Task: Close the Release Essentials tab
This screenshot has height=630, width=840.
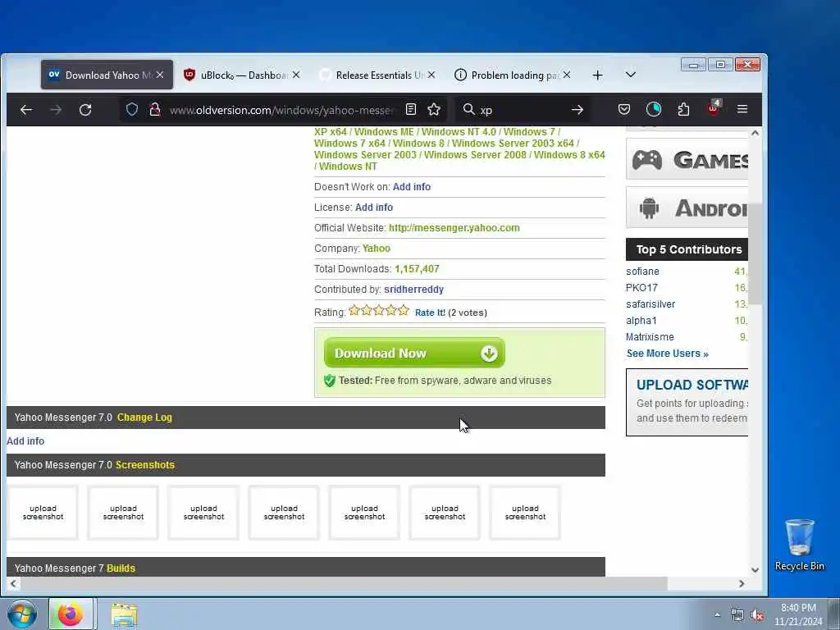Action: [x=431, y=75]
